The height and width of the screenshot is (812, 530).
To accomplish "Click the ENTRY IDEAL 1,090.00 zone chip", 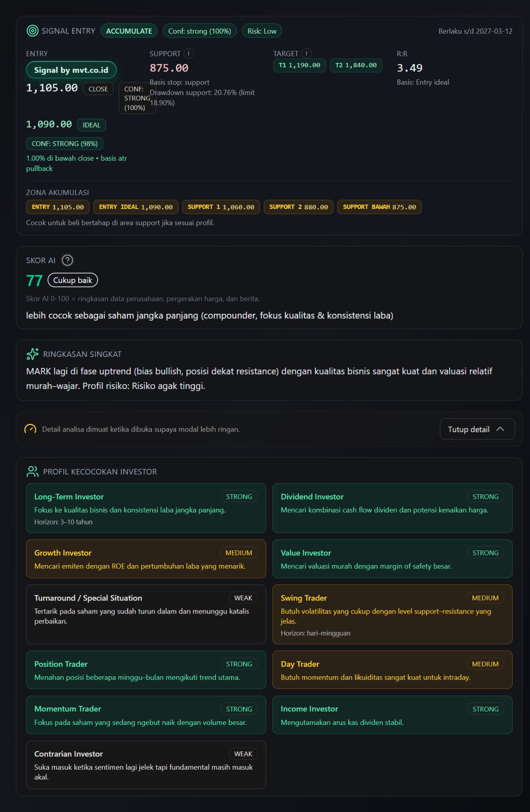I will click(136, 207).
